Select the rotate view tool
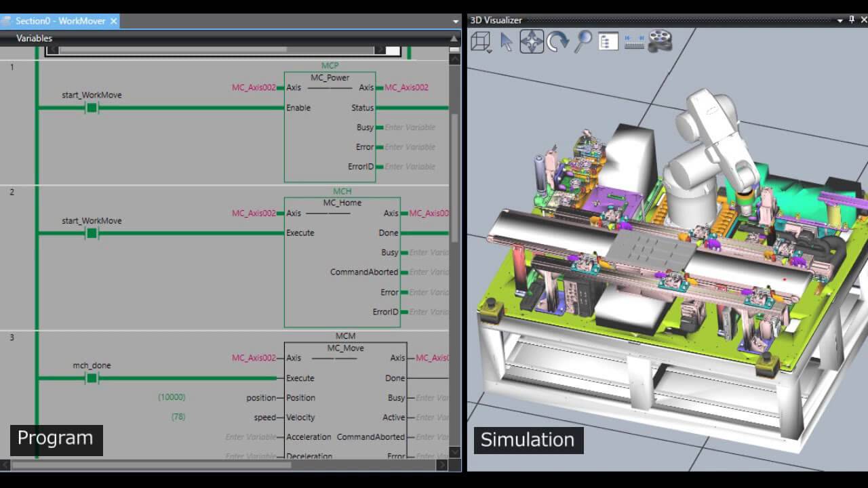This screenshot has height=488, width=868. point(557,42)
